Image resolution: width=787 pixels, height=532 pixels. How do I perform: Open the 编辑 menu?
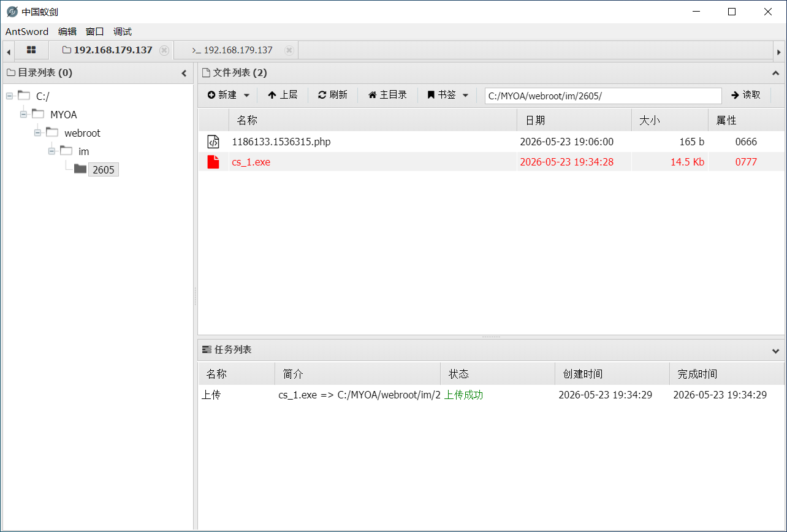click(x=67, y=32)
